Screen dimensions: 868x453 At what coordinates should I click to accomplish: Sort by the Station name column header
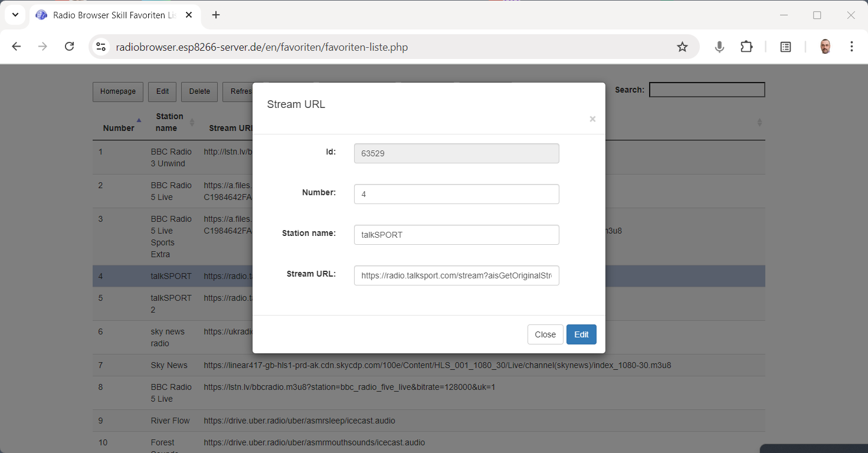172,122
